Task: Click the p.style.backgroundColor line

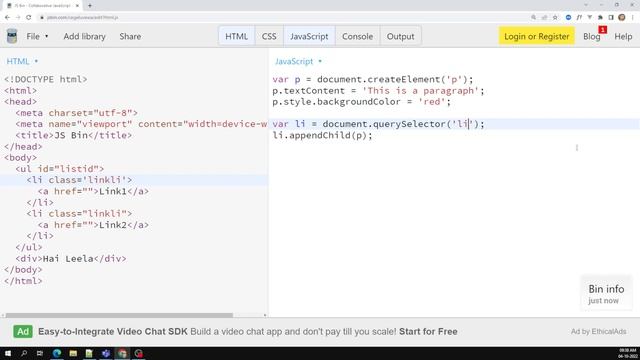Action: pyautogui.click(x=362, y=102)
